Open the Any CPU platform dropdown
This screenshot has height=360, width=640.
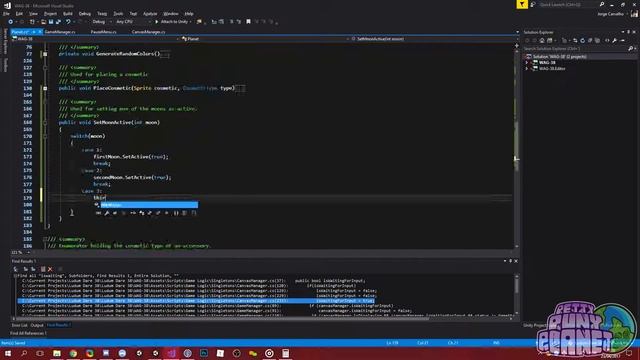click(x=133, y=22)
